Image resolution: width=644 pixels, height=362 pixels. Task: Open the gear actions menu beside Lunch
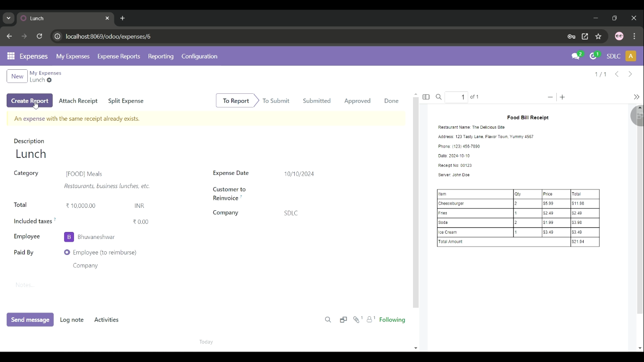50,80
